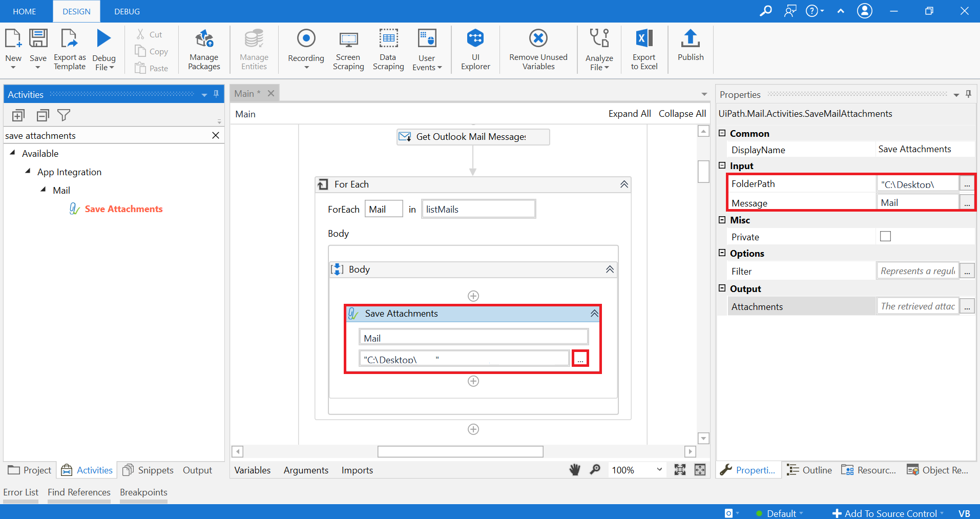Screen dimensions: 980x519
Task: Switch to the DEBUG tab
Action: point(127,11)
